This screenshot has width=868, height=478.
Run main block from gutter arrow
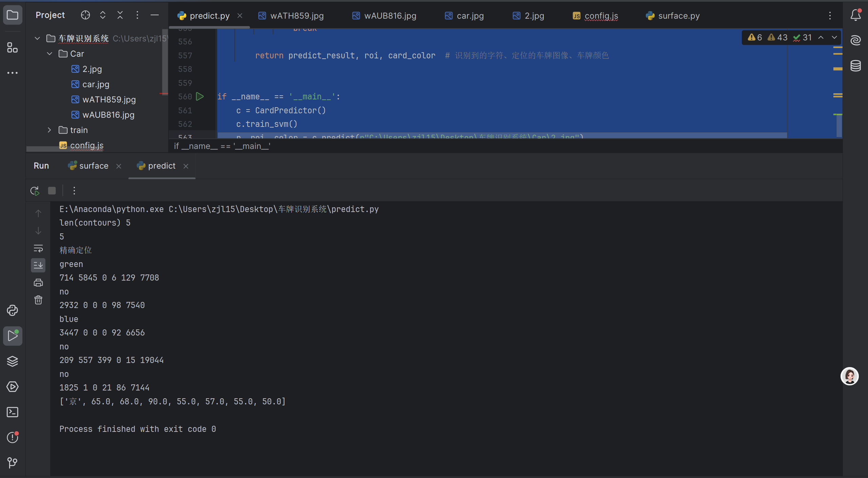200,96
